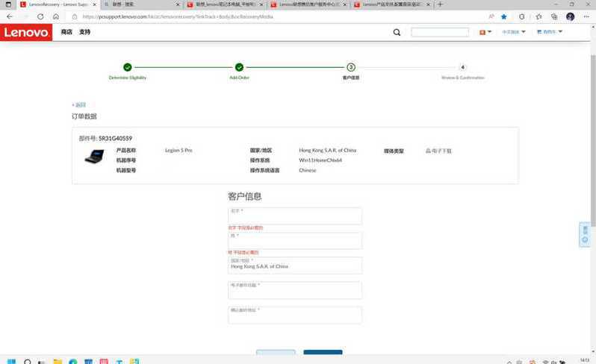This screenshot has width=596, height=364.
Task: Open the floating feedback widget on right edge
Action: 585,234
